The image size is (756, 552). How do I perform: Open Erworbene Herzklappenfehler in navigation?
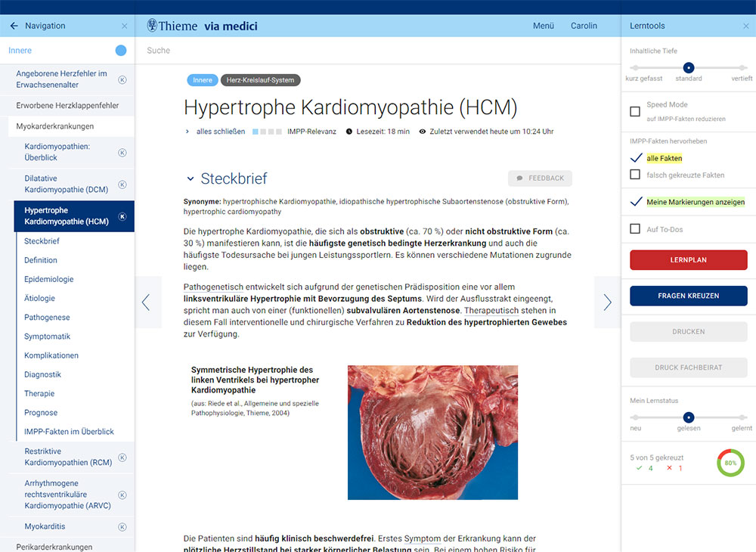click(x=67, y=106)
